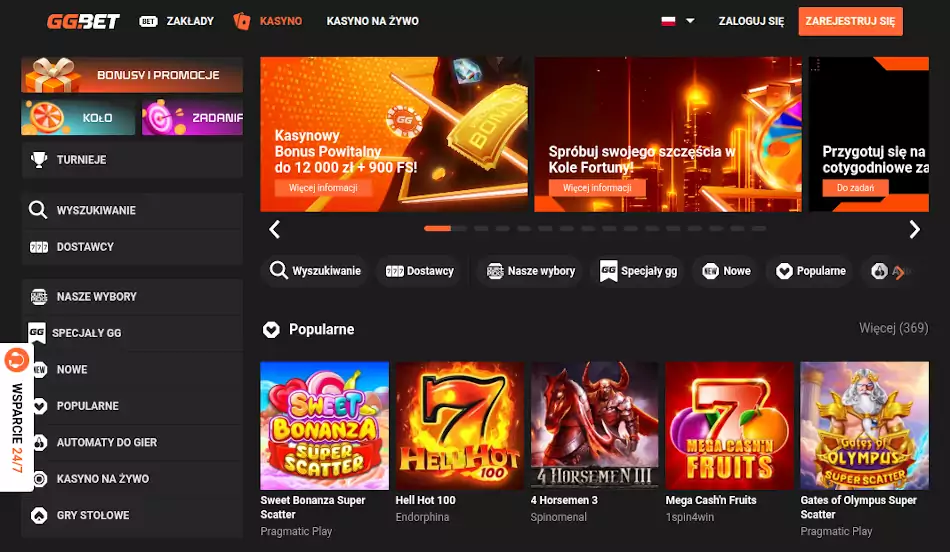
Task: Click the GG icon in Specjały gg chip
Action: point(608,271)
